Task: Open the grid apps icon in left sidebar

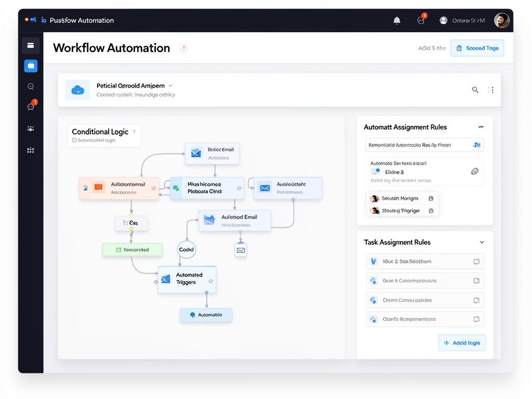Action: pos(31,150)
